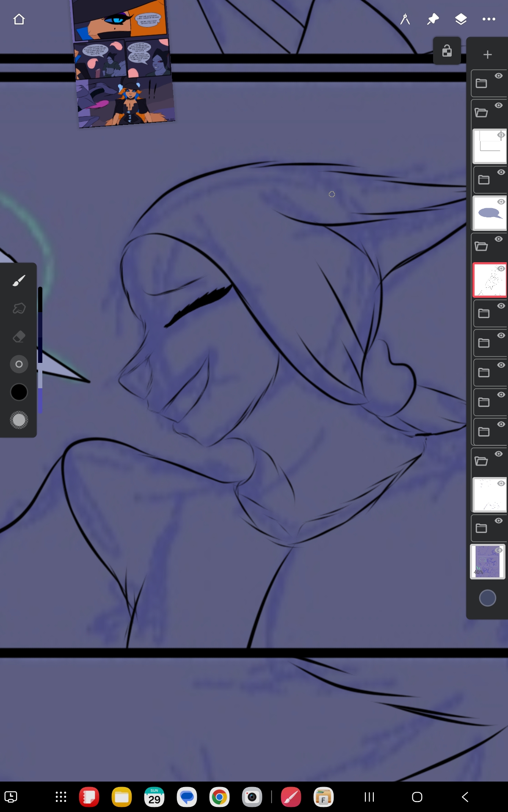Screen dimensions: 508x812
Task: Open the brush size circle setting
Action: (19, 364)
